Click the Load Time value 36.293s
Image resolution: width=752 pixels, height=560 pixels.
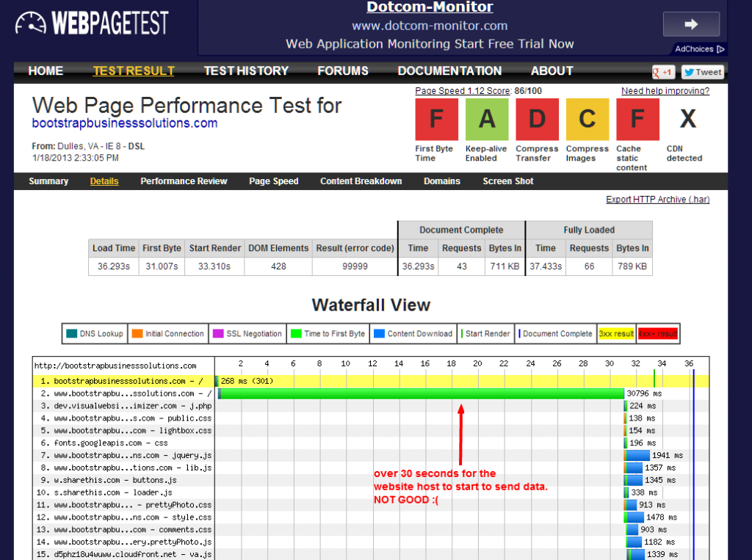click(x=114, y=266)
